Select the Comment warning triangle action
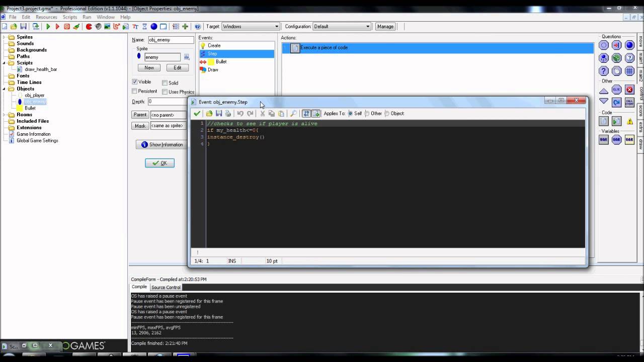644x362 pixels. pyautogui.click(x=629, y=122)
